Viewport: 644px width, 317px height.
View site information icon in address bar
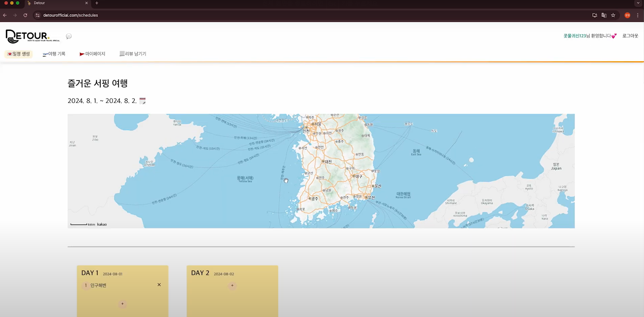[x=37, y=15]
